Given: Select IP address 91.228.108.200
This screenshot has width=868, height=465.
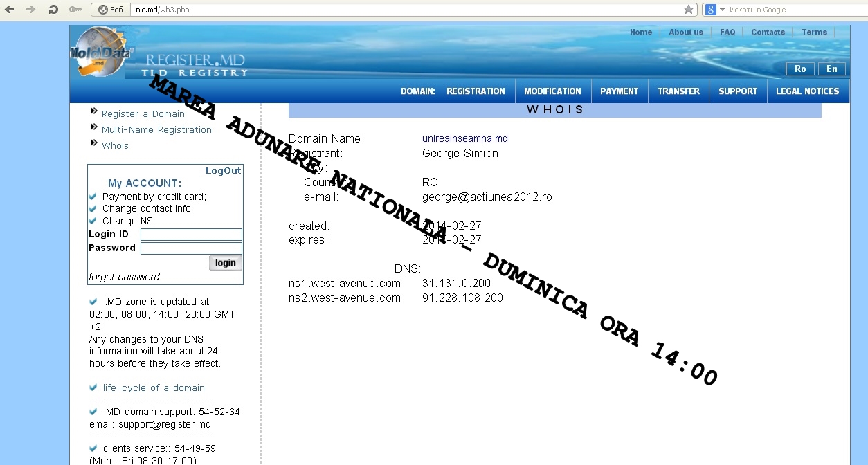Looking at the screenshot, I should click(462, 298).
